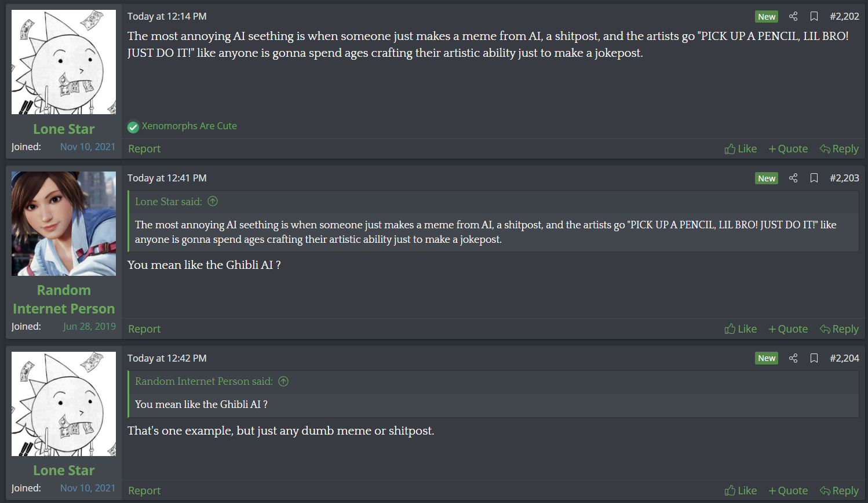Like Lone Star's 12:14 PM post
Viewport: 868px width, 503px height.
[x=741, y=149]
